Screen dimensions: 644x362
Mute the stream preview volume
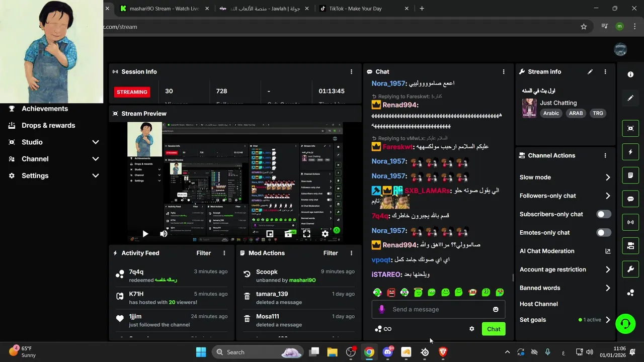[164, 234]
